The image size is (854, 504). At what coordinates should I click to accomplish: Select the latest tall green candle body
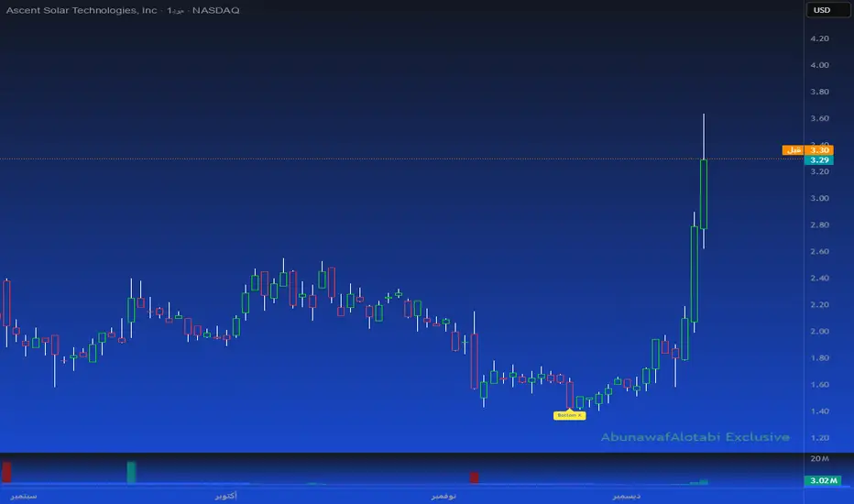click(x=704, y=194)
